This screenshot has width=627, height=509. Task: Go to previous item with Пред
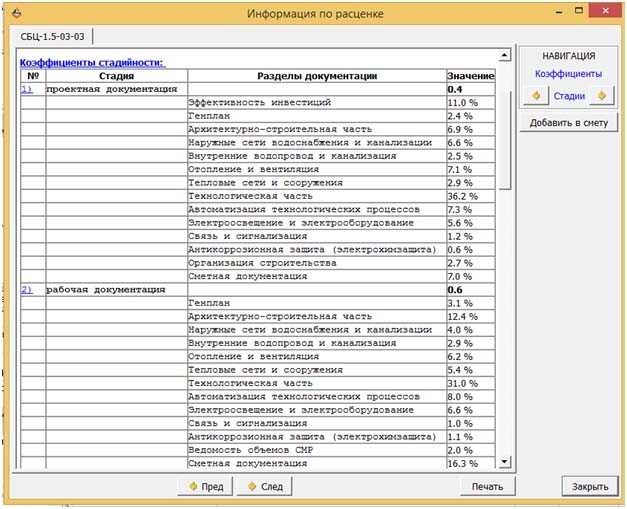204,487
